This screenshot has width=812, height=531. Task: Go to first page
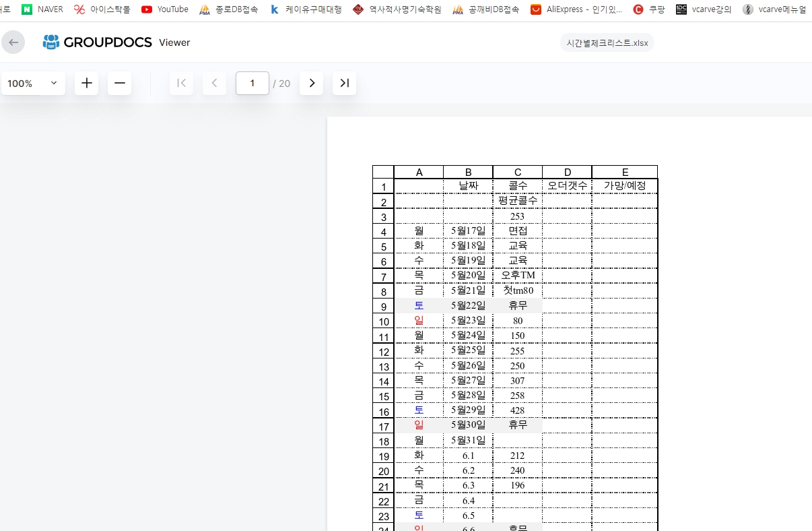(182, 83)
